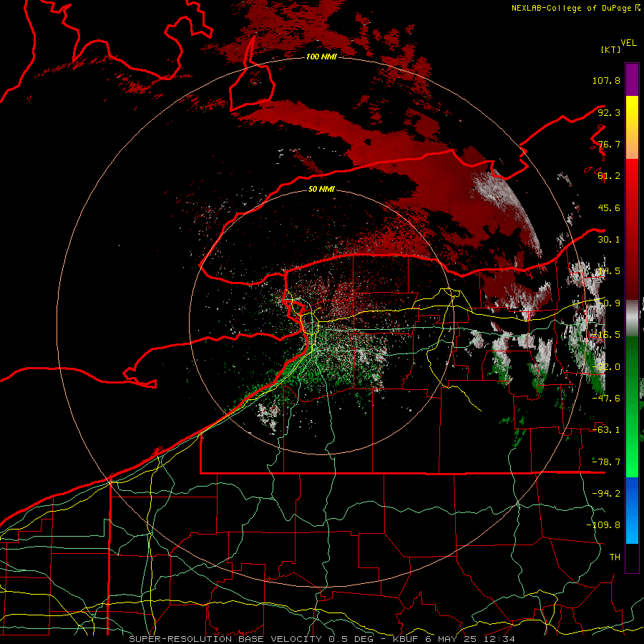Click the yellow-orange segment of the velocity color bar
This screenshot has width=644, height=644.
(x=632, y=127)
